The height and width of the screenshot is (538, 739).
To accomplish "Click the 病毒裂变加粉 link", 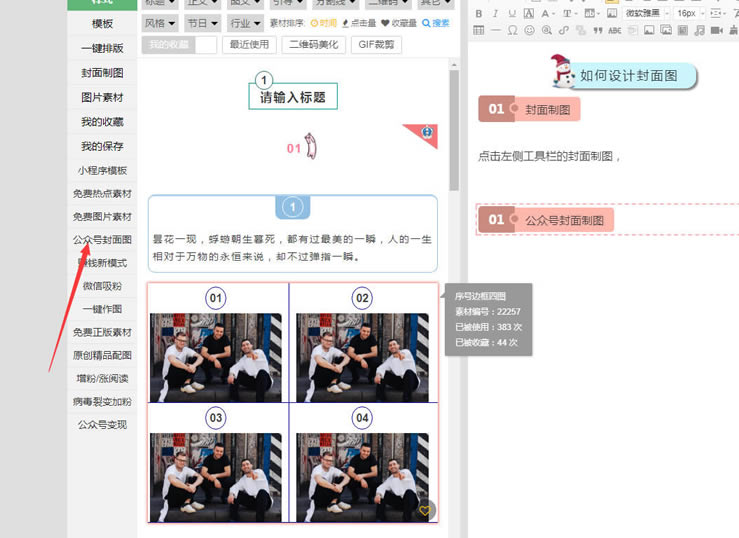I will coord(102,401).
